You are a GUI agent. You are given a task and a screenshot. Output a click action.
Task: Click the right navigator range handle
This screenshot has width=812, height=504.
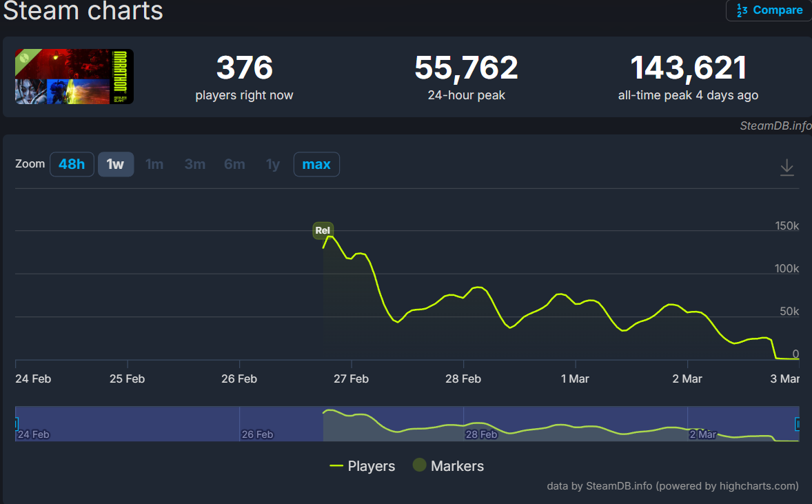pos(798,424)
